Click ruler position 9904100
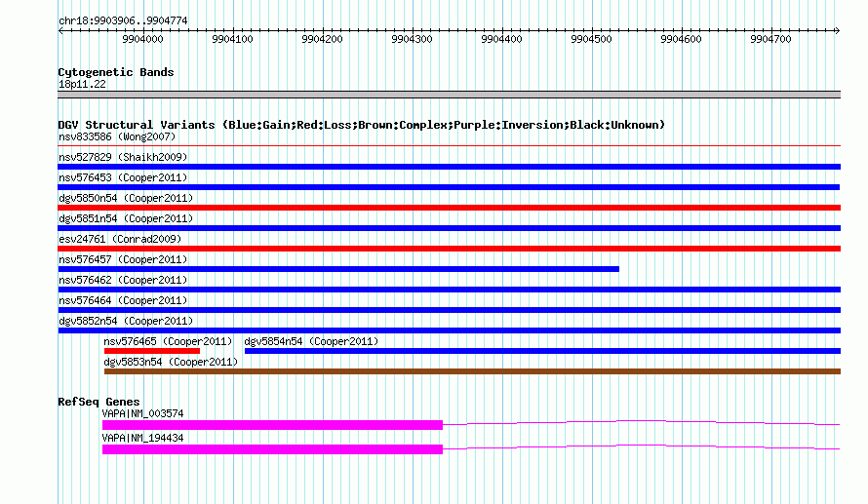Viewport: 868px width, 504px height. (x=232, y=39)
